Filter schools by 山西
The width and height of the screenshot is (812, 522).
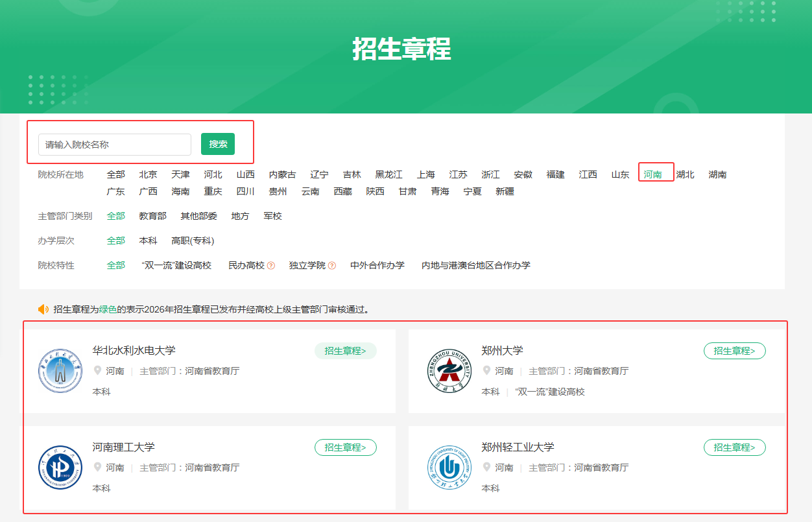coord(246,174)
